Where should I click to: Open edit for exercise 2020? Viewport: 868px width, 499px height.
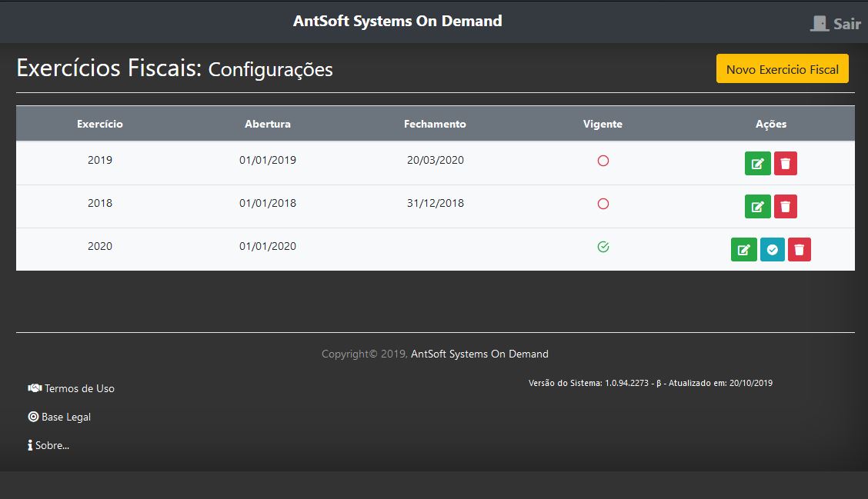pos(743,250)
